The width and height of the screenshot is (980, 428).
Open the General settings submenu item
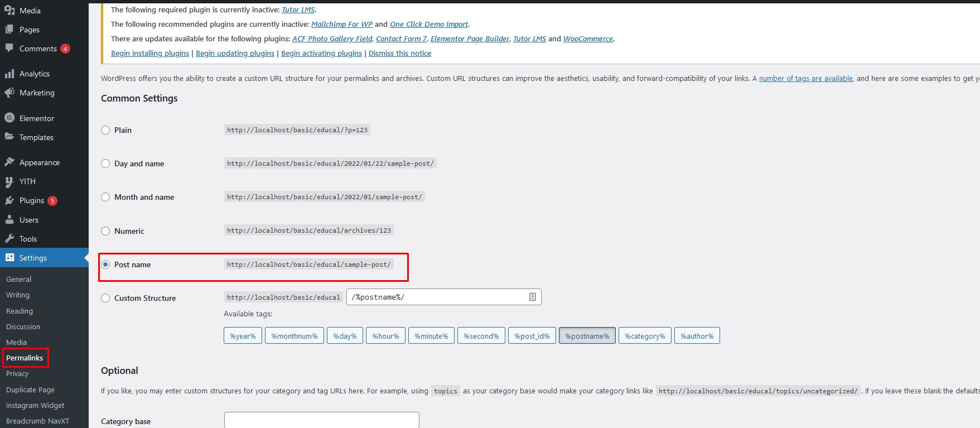tap(18, 279)
